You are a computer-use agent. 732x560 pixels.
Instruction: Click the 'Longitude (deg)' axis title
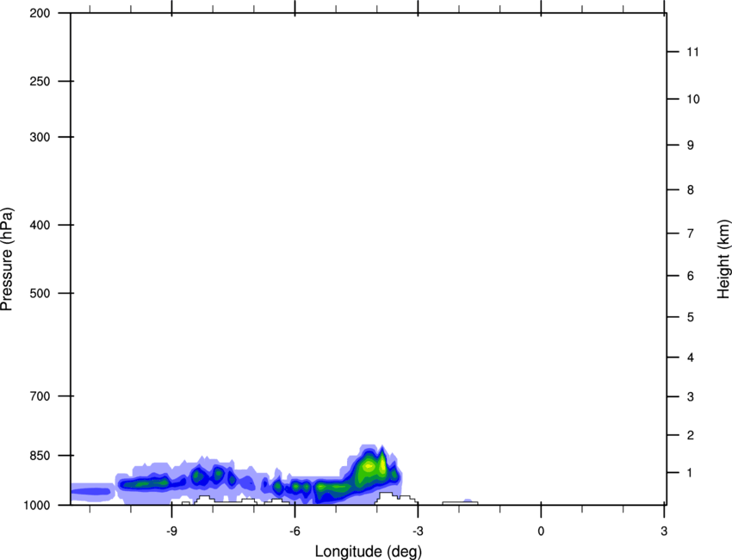tap(369, 551)
